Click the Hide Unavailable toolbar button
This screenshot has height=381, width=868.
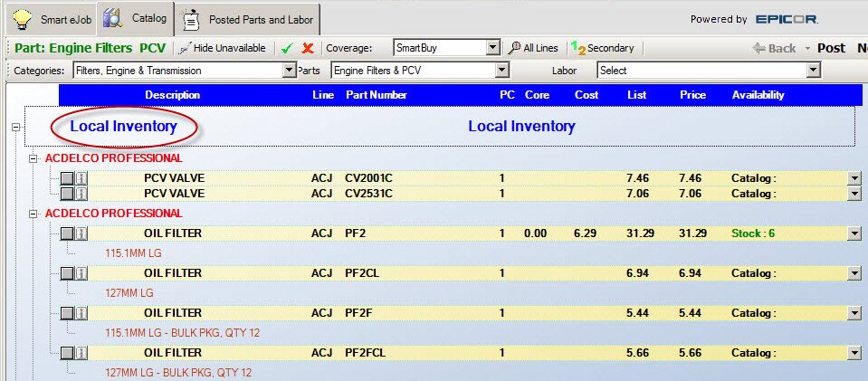223,48
